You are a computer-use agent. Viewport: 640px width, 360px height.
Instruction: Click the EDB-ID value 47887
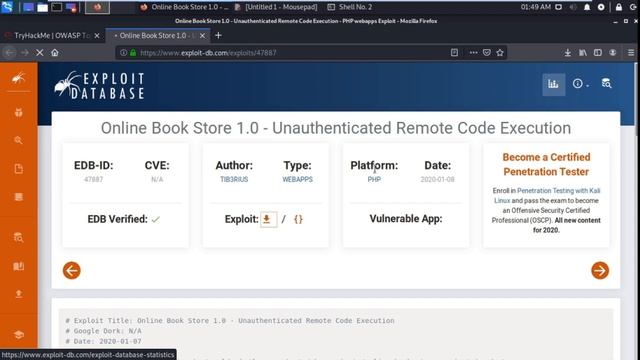click(93, 179)
